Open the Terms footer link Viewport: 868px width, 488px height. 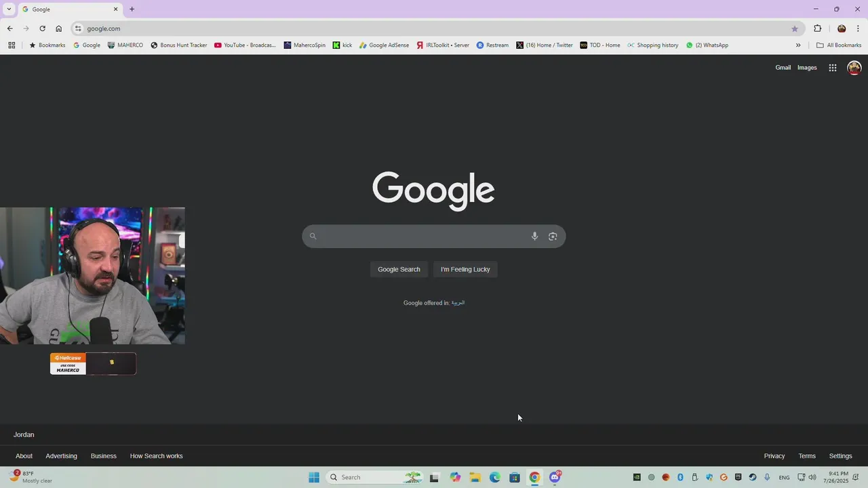click(807, 456)
